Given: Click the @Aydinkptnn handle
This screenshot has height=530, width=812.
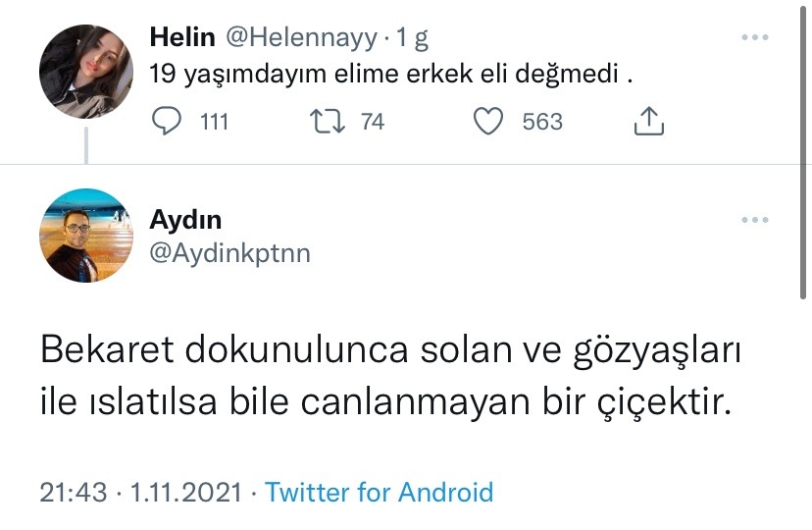Looking at the screenshot, I should click(229, 253).
